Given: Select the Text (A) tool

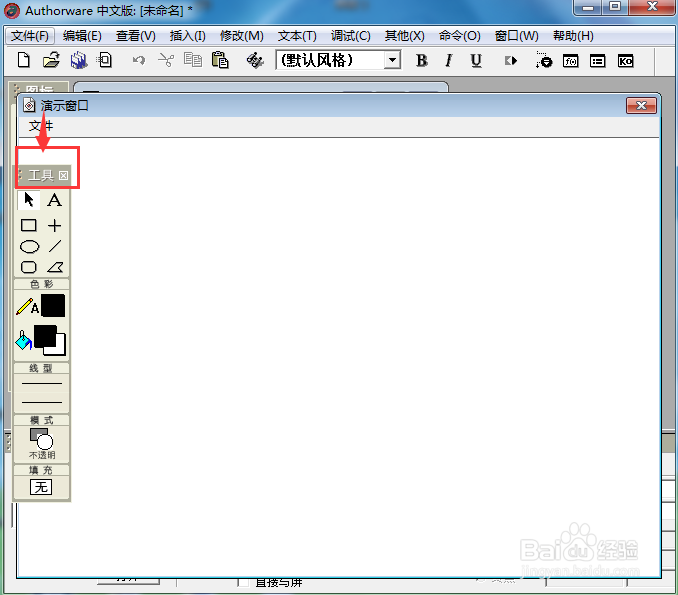Looking at the screenshot, I should [x=54, y=200].
